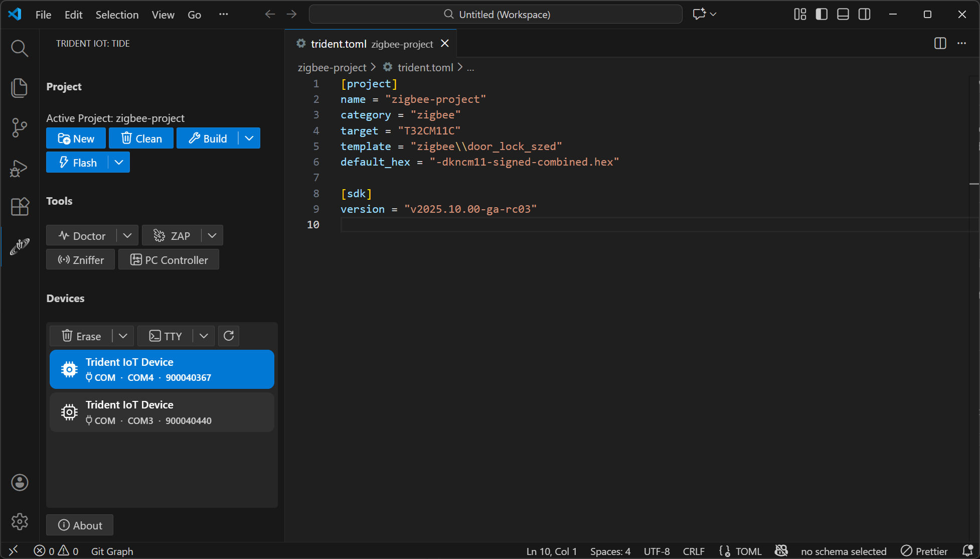Click the About button
980x559 pixels.
[x=80, y=525]
